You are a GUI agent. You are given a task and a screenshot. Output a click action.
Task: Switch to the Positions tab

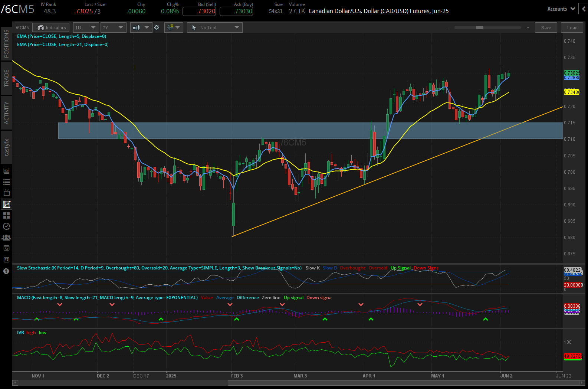6,44
